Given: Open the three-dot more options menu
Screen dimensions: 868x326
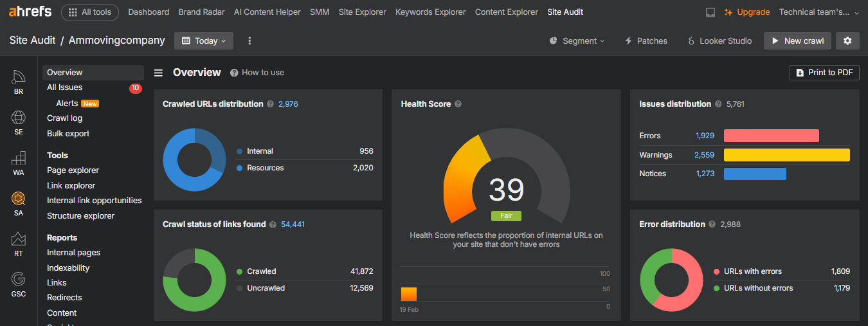Looking at the screenshot, I should [249, 41].
